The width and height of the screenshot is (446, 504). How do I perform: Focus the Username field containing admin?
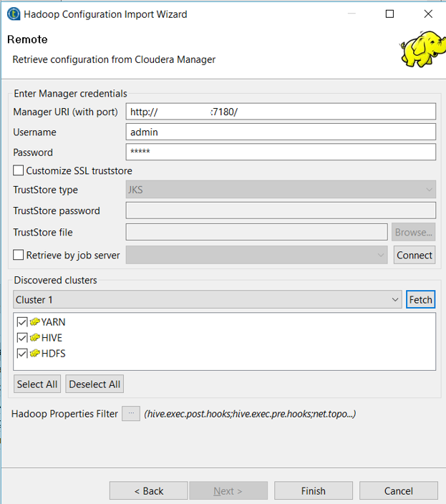[281, 132]
